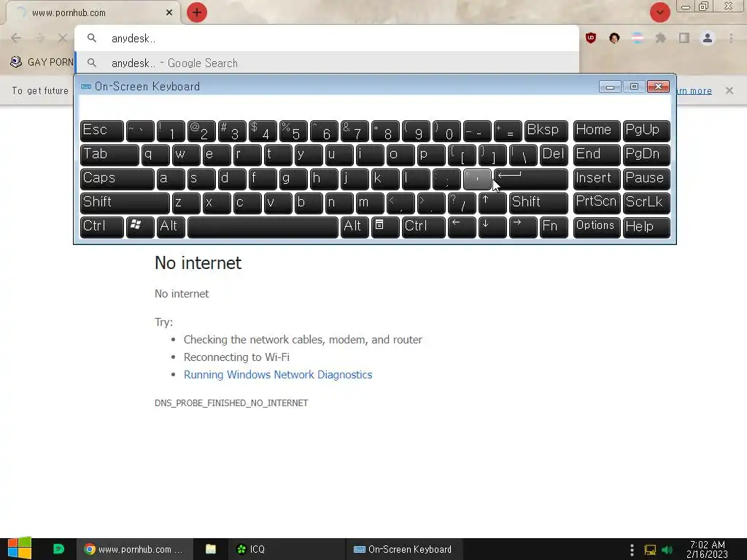The height and width of the screenshot is (560, 747).
Task: Click the network status tray icon
Action: (650, 550)
